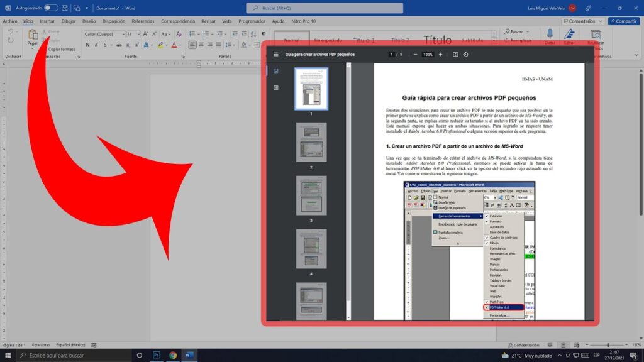Expand the font size dropdown
This screenshot has height=362, width=644.
click(x=138, y=34)
